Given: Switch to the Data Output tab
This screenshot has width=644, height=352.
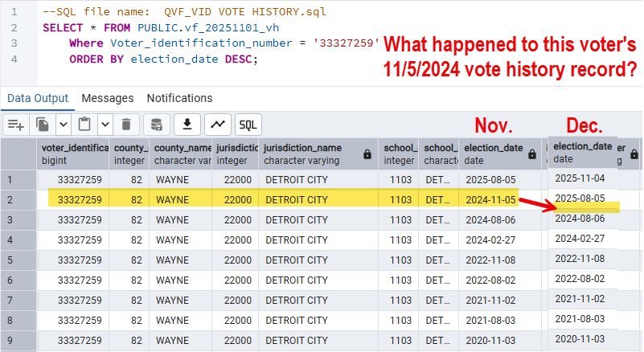Looking at the screenshot, I should point(38,99).
